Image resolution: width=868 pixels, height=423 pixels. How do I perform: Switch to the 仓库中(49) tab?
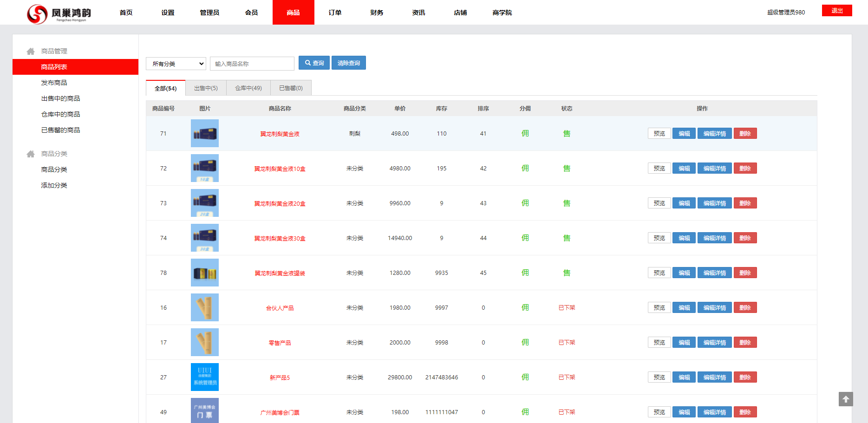(248, 88)
